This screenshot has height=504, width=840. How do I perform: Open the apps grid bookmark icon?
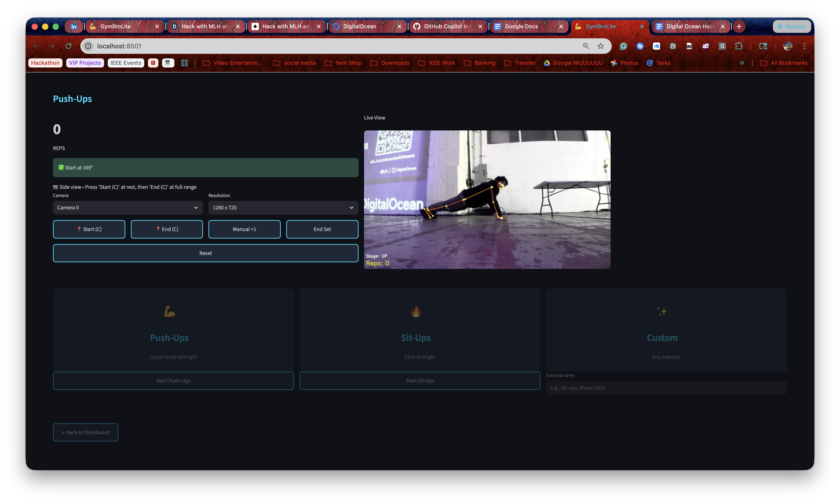(x=184, y=63)
